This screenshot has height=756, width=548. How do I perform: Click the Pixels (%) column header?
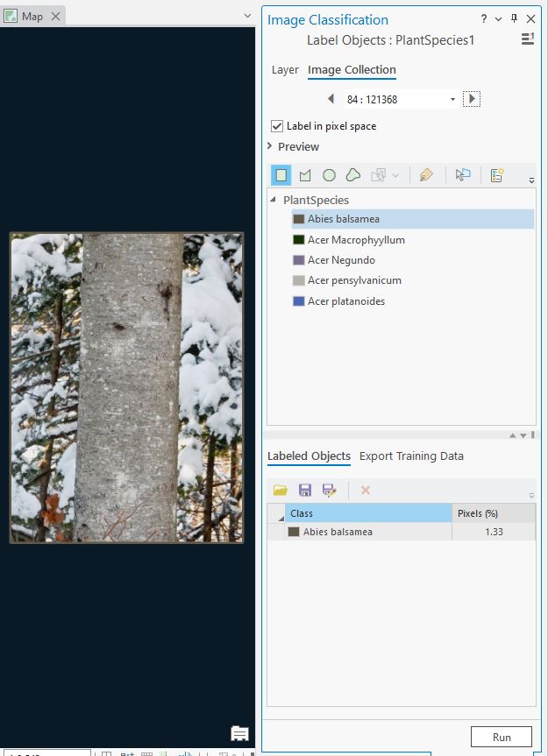494,513
